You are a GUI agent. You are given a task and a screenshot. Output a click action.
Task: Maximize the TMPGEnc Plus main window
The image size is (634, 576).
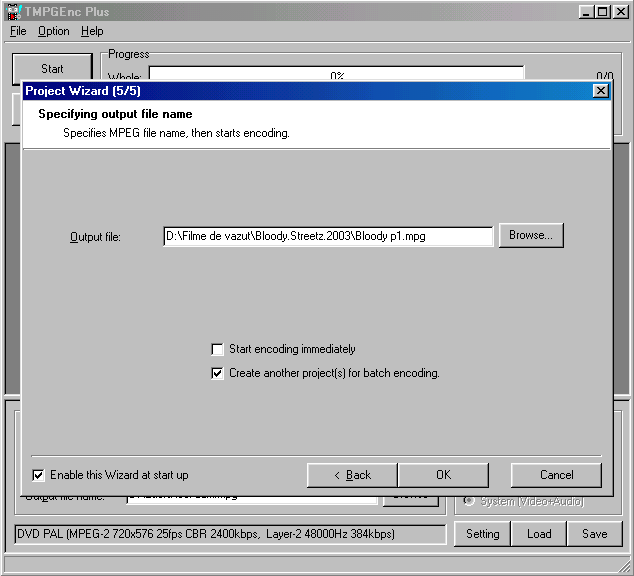tap(603, 11)
